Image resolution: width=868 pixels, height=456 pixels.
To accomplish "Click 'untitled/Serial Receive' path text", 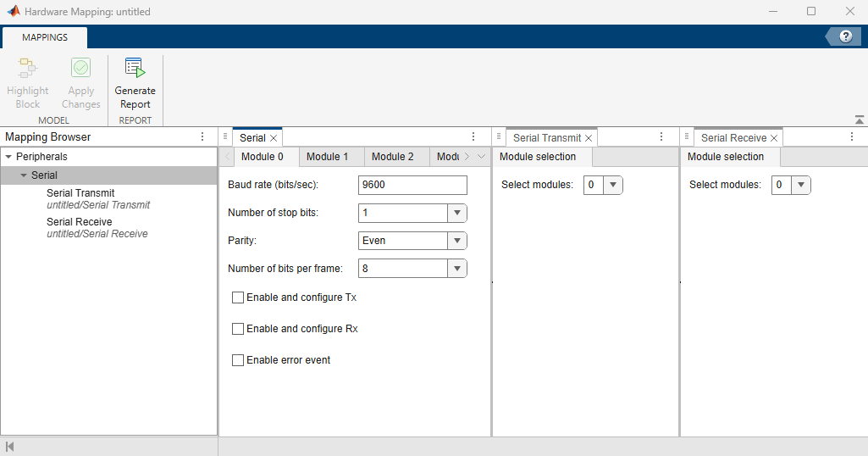I will tap(97, 234).
